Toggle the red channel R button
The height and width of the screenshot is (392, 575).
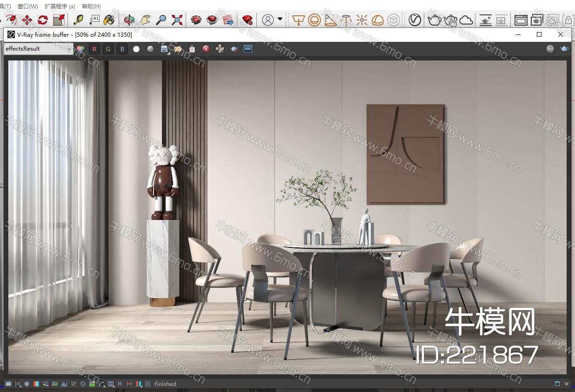[94, 49]
